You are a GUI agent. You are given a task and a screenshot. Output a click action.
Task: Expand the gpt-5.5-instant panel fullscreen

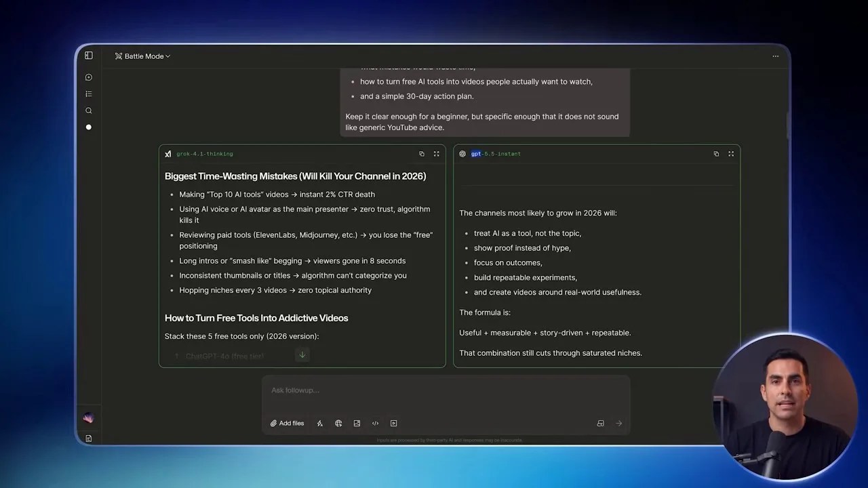coord(731,154)
